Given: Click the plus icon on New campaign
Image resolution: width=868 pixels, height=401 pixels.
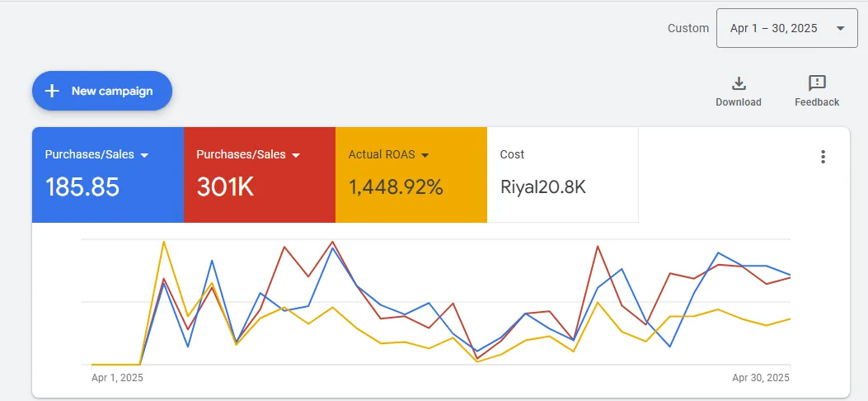Looking at the screenshot, I should point(51,91).
